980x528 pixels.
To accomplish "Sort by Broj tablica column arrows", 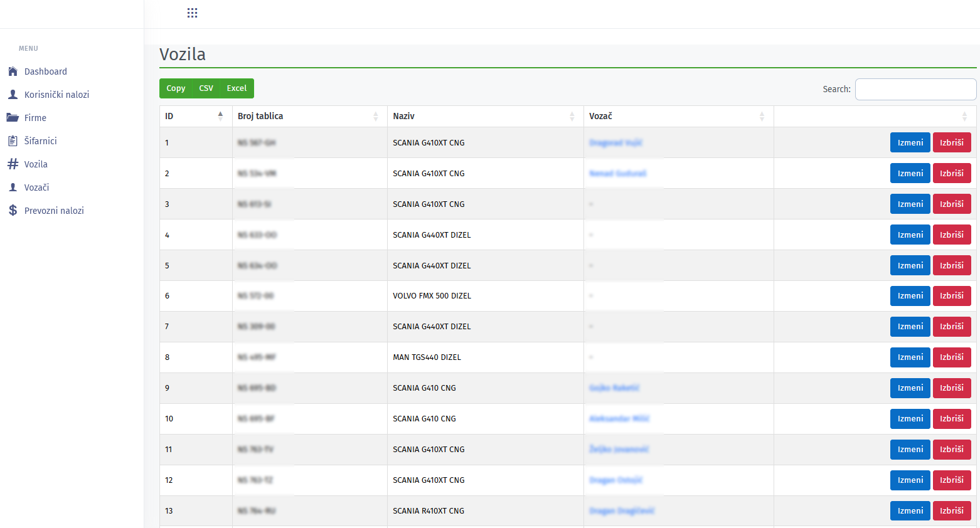I will [x=376, y=116].
